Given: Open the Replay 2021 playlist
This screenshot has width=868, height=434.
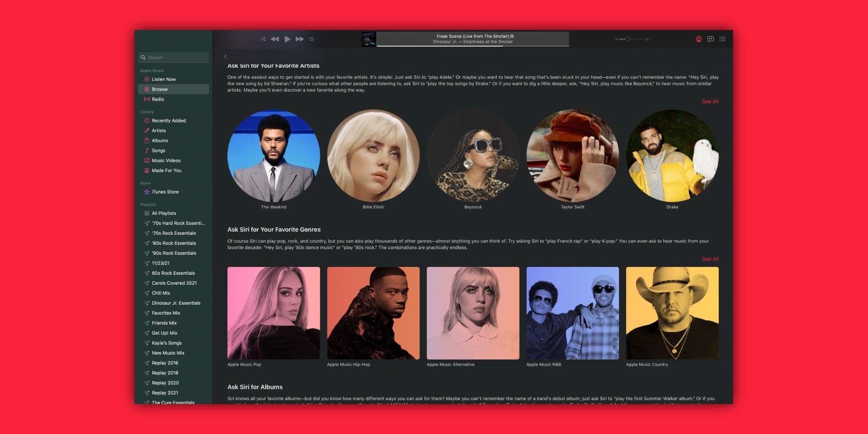Looking at the screenshot, I should [164, 392].
